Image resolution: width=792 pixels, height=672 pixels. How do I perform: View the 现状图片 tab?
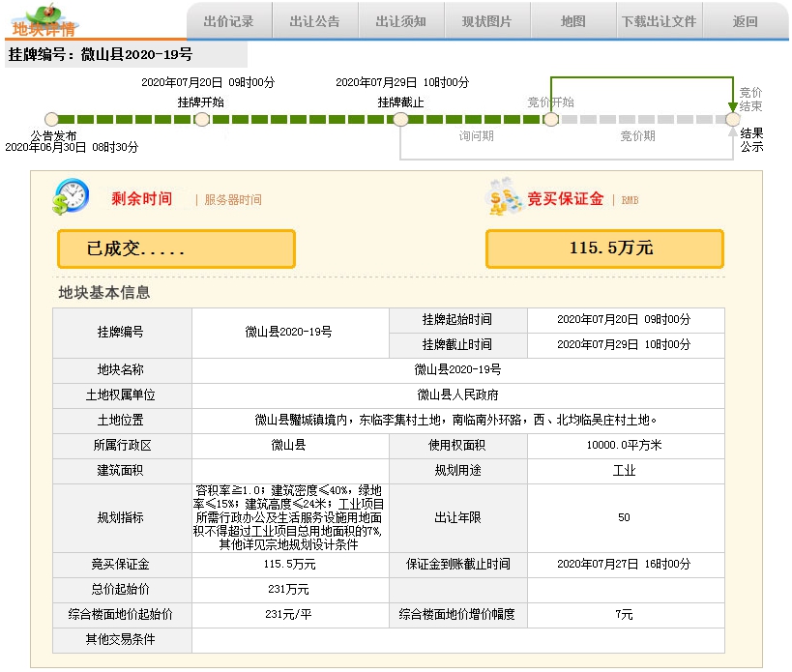click(487, 21)
